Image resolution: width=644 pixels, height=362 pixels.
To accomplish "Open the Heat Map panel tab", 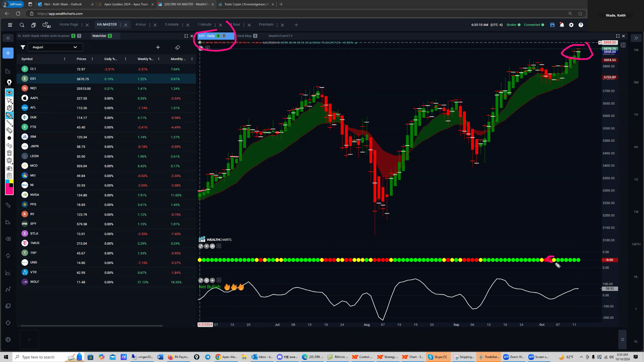I will tap(244, 36).
